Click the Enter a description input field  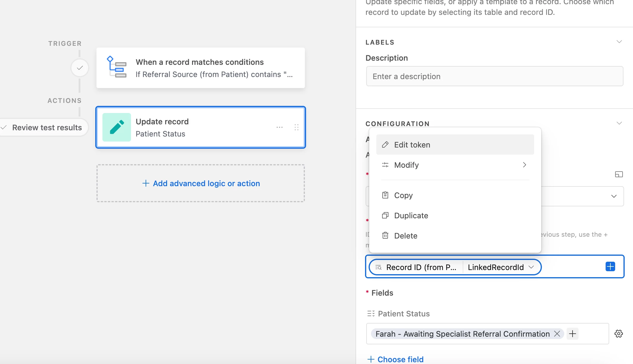click(494, 76)
